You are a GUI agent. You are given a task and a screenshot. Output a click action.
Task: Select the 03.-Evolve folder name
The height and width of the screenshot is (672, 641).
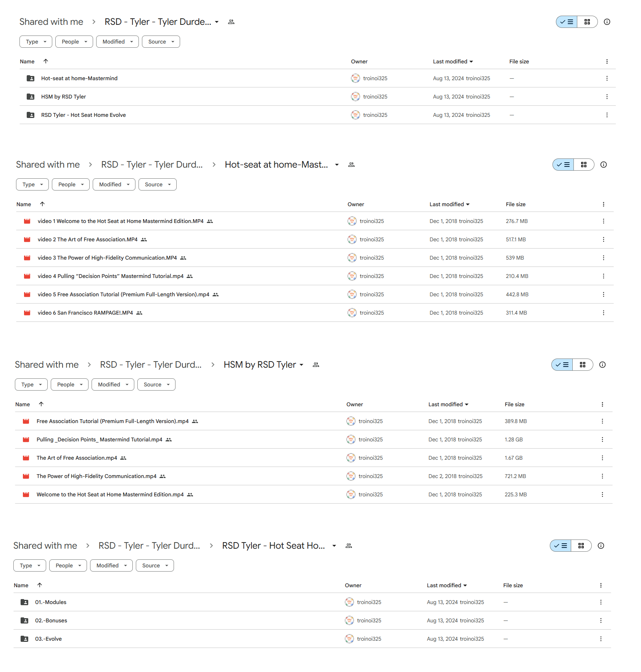pos(48,639)
